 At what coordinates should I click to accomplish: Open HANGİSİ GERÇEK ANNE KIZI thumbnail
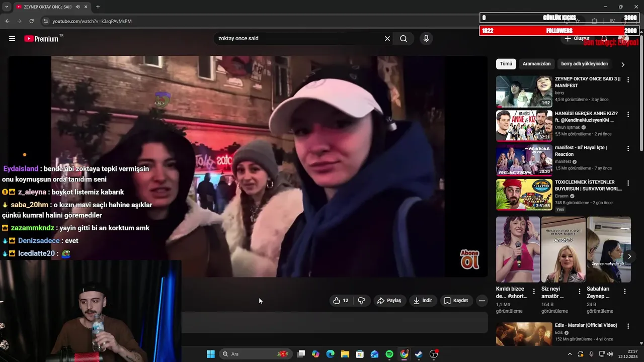(x=524, y=126)
